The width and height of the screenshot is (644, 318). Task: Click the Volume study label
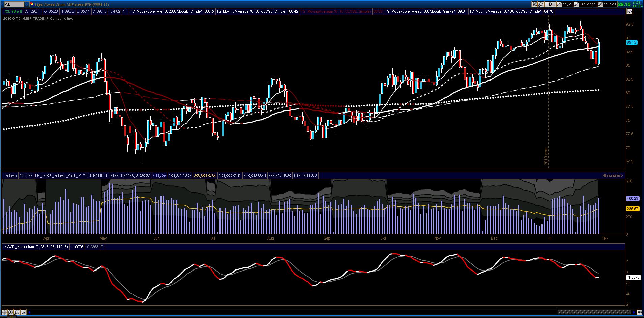tap(11, 176)
